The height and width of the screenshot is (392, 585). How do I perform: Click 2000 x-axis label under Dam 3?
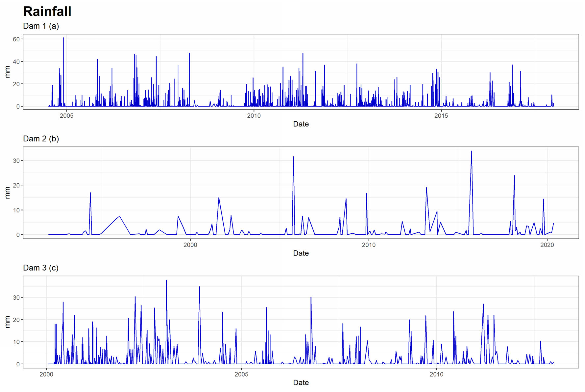click(x=46, y=374)
